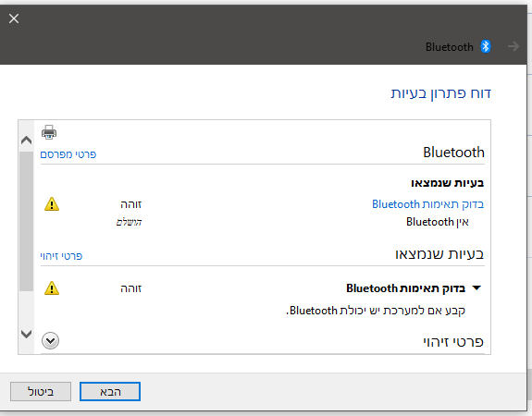Click the Bluetooth logo icon in header
Viewport: 532px width, 416px height.
pos(486,46)
